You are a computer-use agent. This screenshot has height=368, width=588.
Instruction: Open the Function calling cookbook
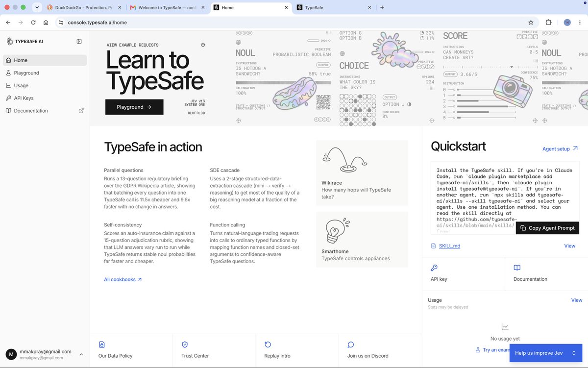coord(255,244)
